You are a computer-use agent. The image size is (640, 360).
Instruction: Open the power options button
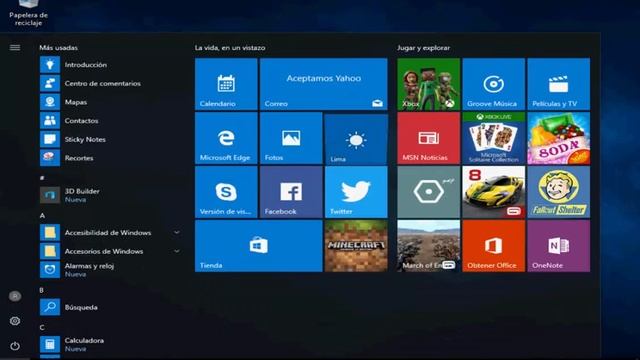click(x=15, y=346)
